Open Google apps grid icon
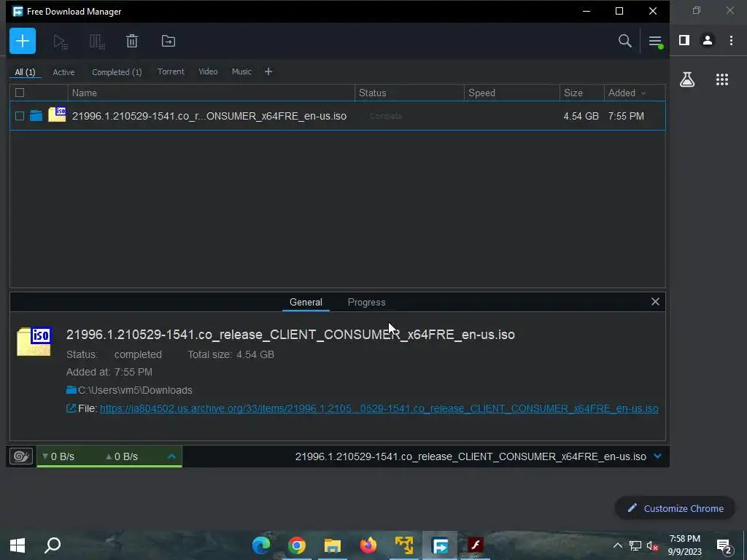Screen dimensions: 747x560 722,79
